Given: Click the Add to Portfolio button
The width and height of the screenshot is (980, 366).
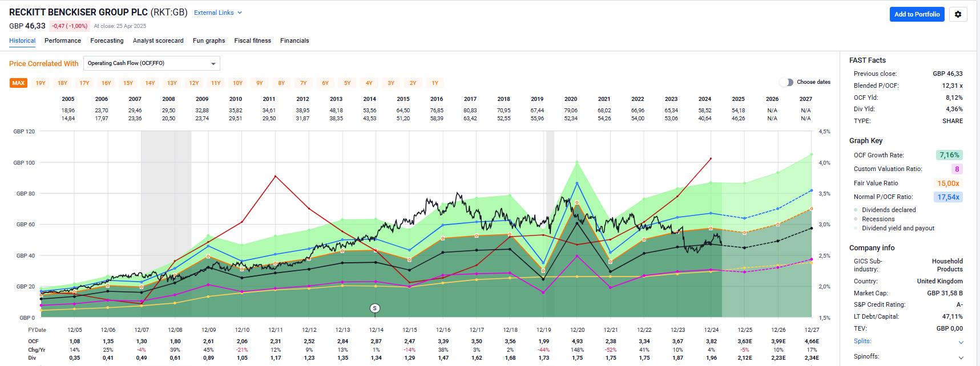Looking at the screenshot, I should [x=917, y=14].
